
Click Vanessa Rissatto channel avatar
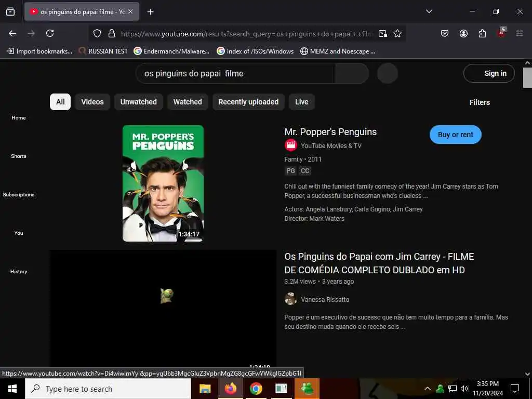291,299
